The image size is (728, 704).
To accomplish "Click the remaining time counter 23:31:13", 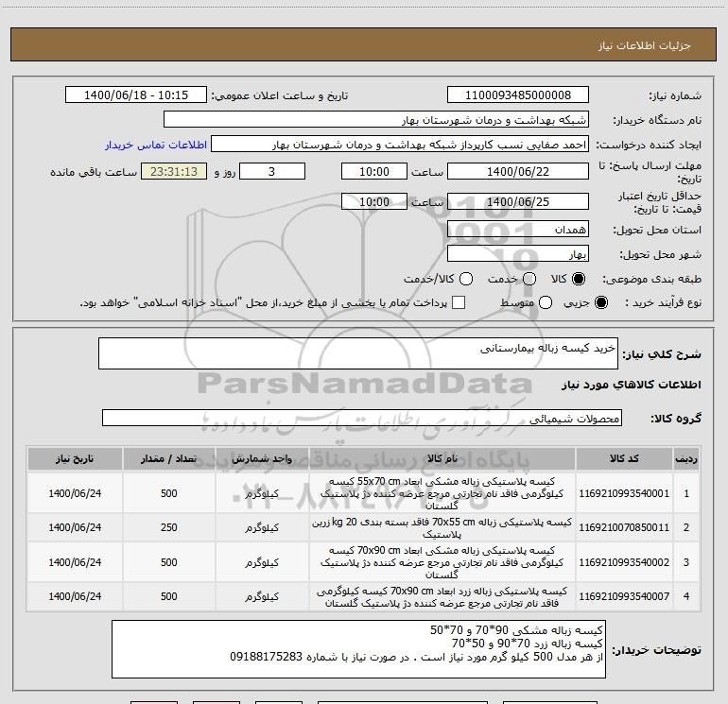I will (174, 172).
